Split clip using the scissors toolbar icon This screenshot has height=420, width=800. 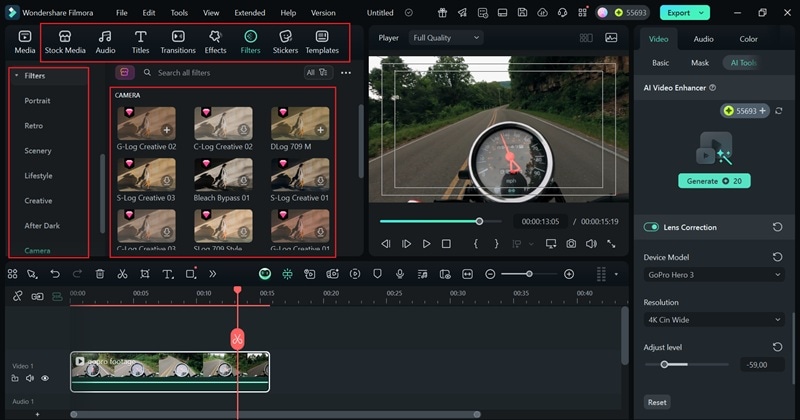click(122, 274)
